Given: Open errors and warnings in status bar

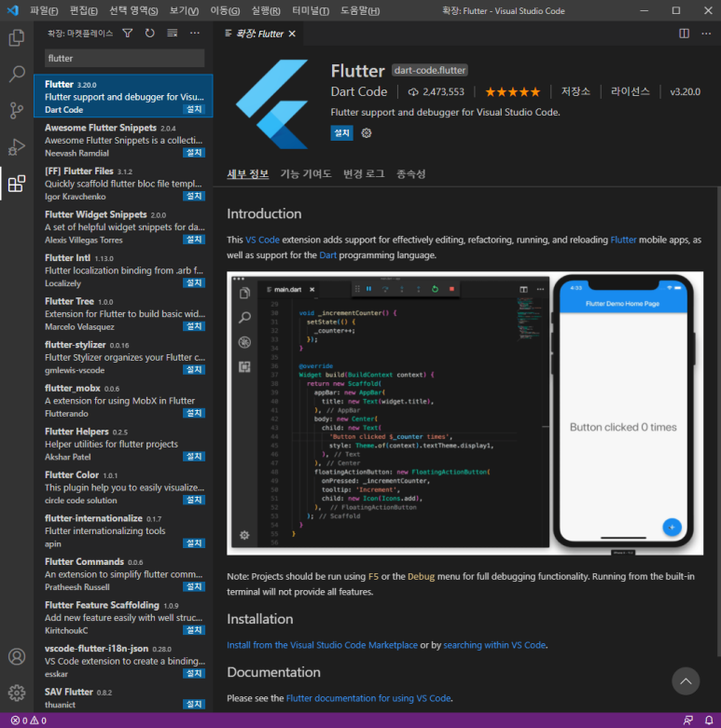Looking at the screenshot, I should coord(28,721).
